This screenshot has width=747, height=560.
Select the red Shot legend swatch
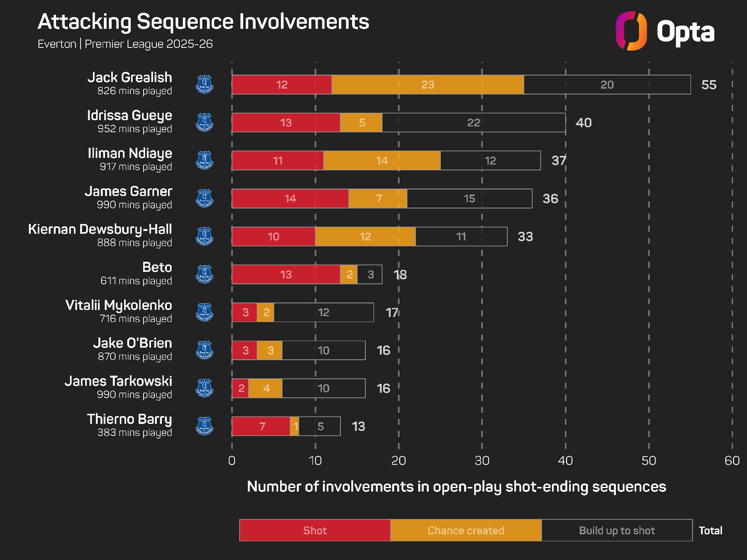click(x=315, y=530)
